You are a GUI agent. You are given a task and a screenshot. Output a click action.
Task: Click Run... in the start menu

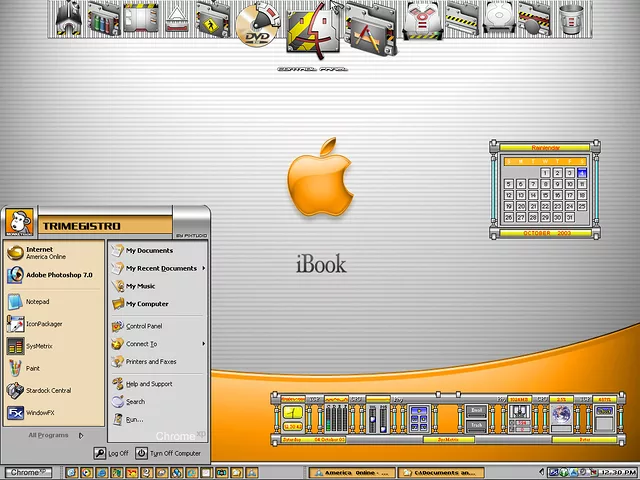(x=158, y=420)
